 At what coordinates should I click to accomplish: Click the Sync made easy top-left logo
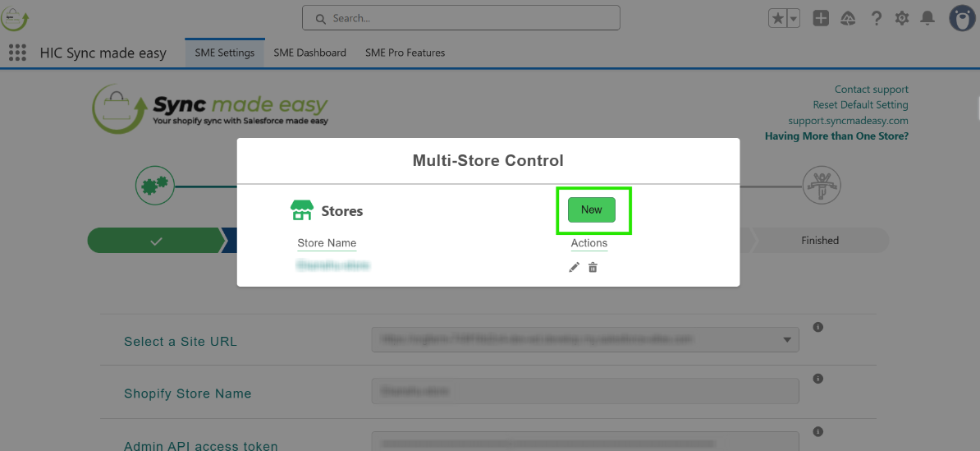point(15,18)
